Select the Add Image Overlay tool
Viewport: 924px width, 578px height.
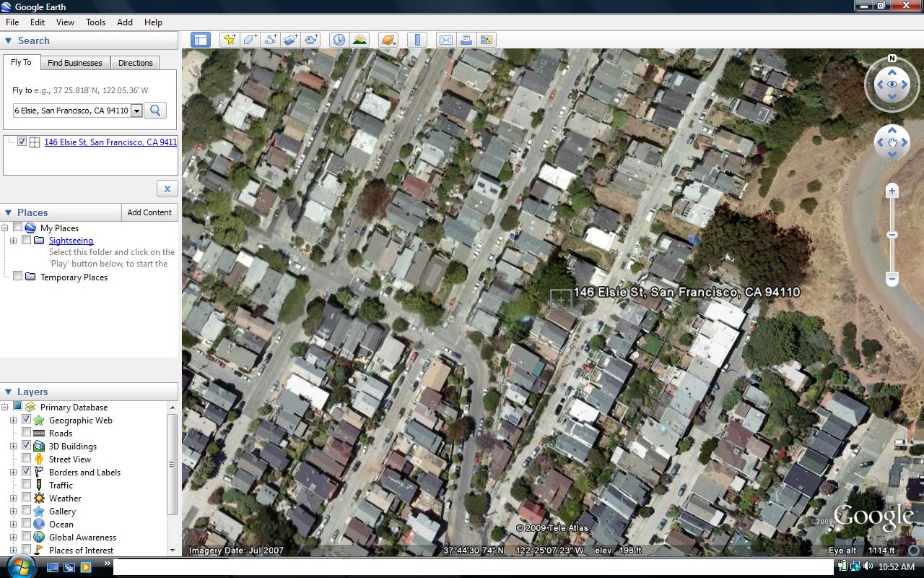click(291, 40)
